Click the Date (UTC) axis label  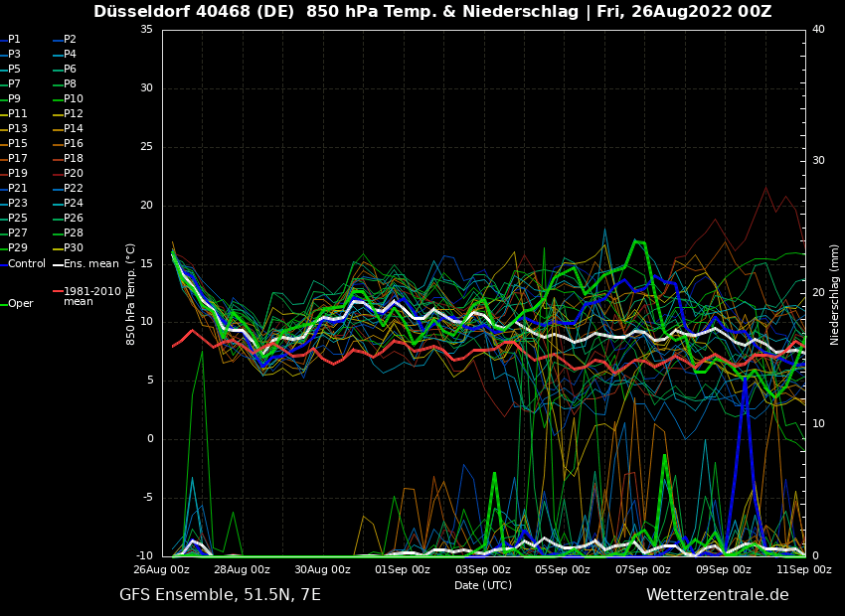pyautogui.click(x=483, y=586)
